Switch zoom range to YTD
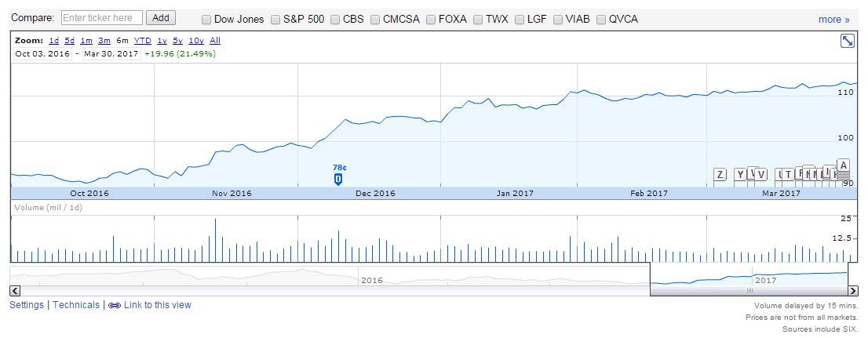This screenshot has width=868, height=338. tap(142, 41)
